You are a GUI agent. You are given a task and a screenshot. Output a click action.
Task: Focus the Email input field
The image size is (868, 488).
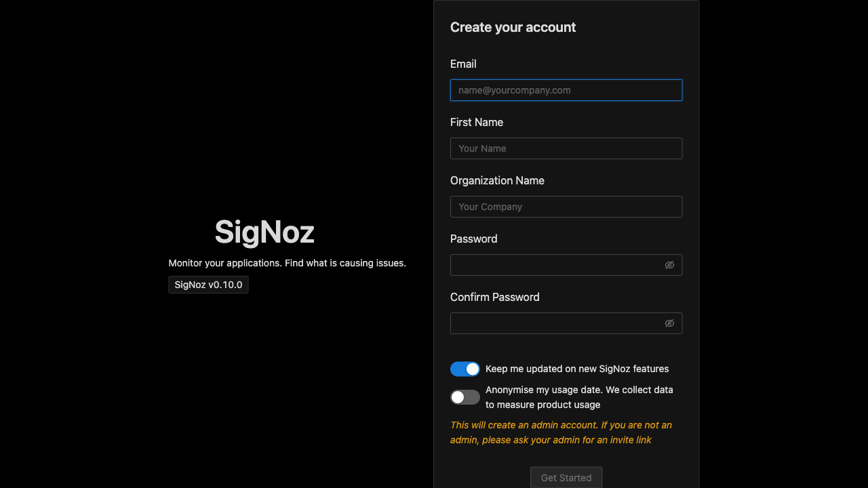click(x=566, y=90)
